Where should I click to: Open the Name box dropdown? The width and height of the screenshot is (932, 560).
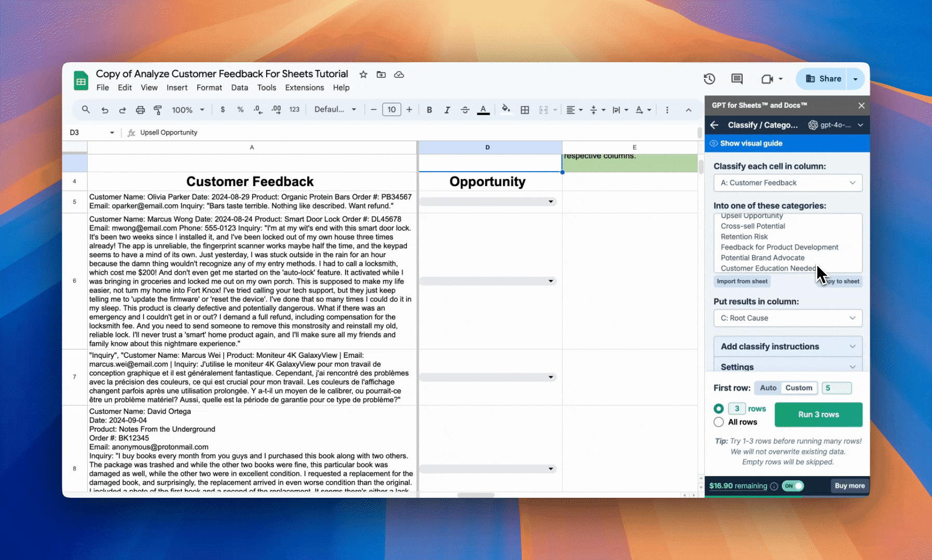[112, 133]
